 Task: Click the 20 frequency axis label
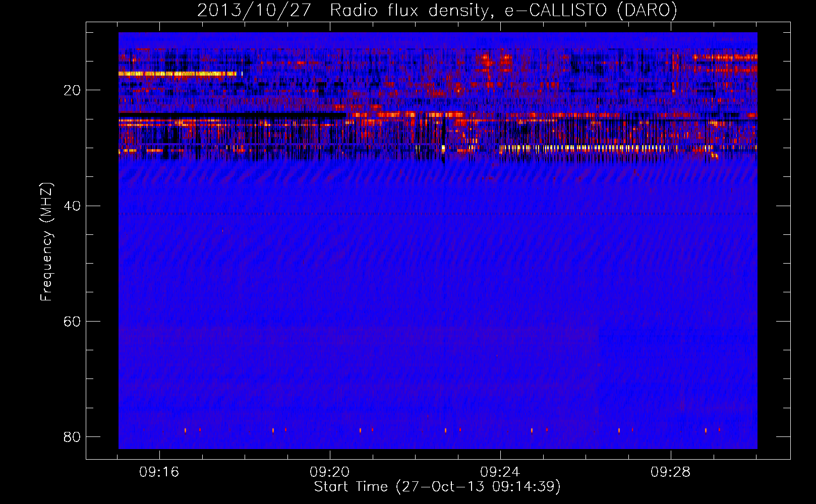(72, 91)
